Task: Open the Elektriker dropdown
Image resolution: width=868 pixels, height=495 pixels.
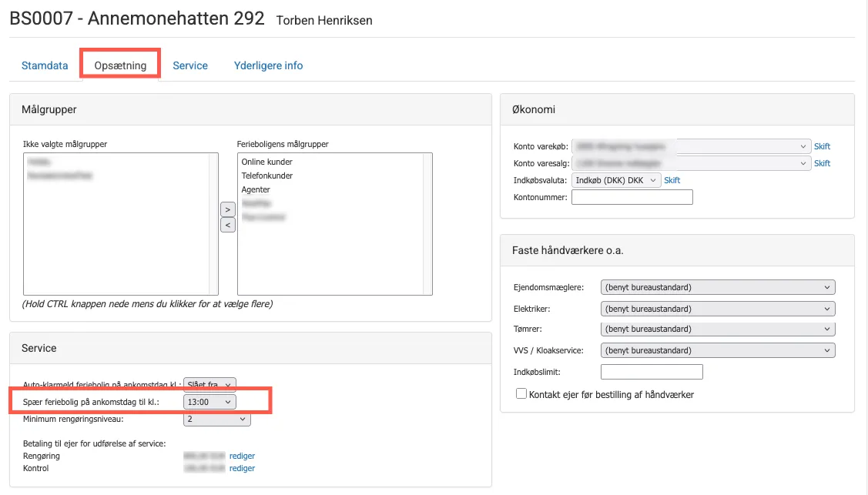Action: point(717,309)
